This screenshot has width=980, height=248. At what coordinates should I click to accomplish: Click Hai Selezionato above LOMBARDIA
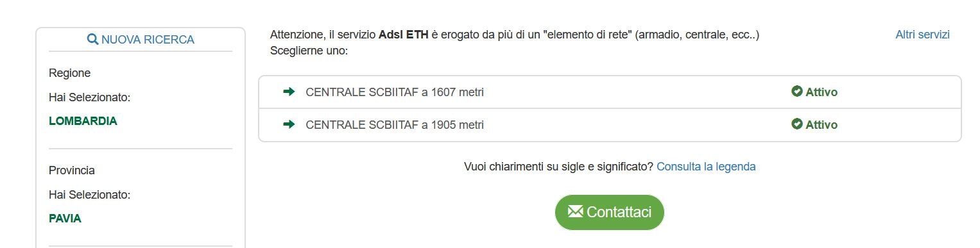coord(90,97)
